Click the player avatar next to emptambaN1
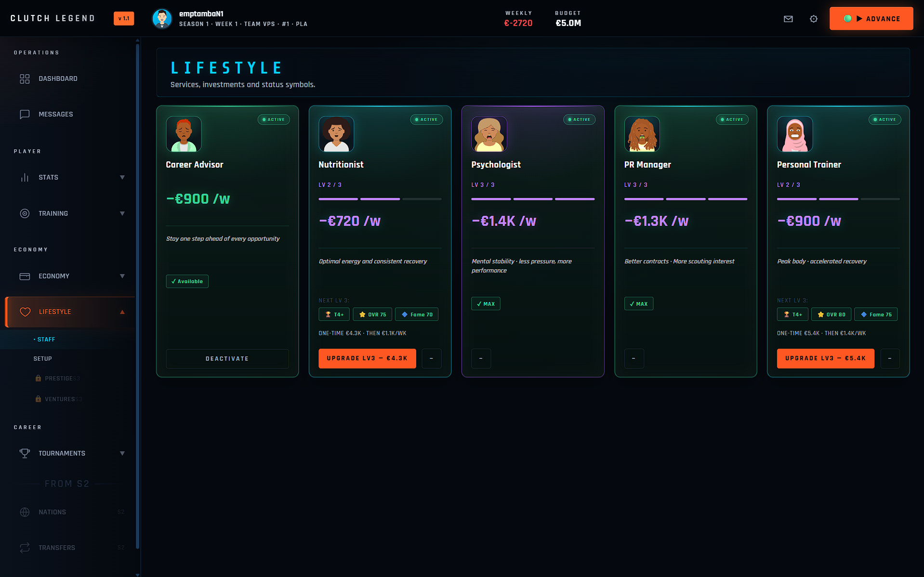Viewport: 924px width, 577px height. click(x=162, y=19)
